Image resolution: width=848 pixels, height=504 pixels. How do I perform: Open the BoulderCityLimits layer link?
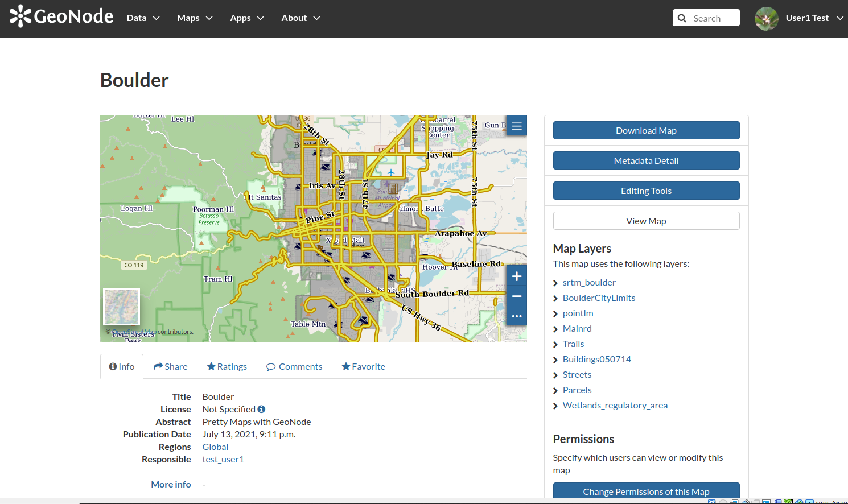pos(599,298)
